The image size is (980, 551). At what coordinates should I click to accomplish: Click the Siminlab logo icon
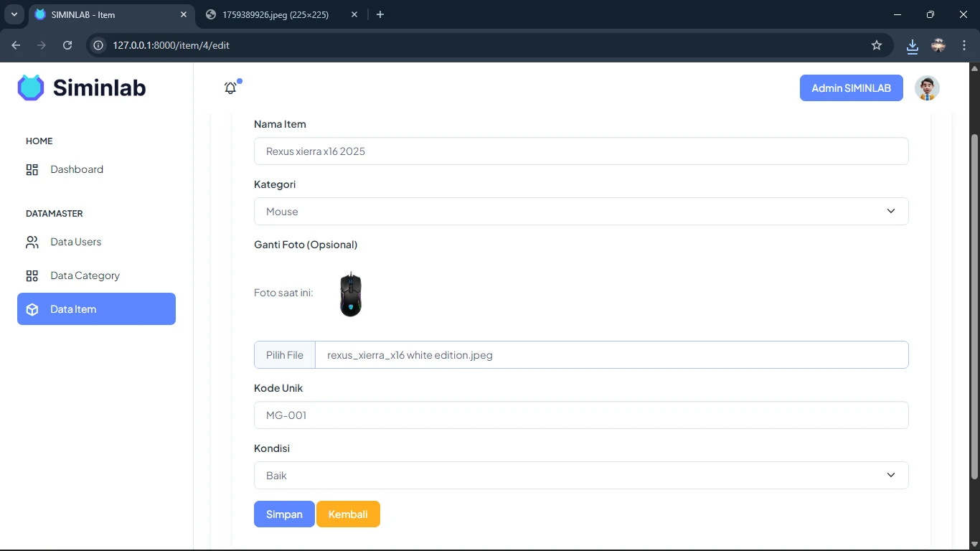coord(31,88)
